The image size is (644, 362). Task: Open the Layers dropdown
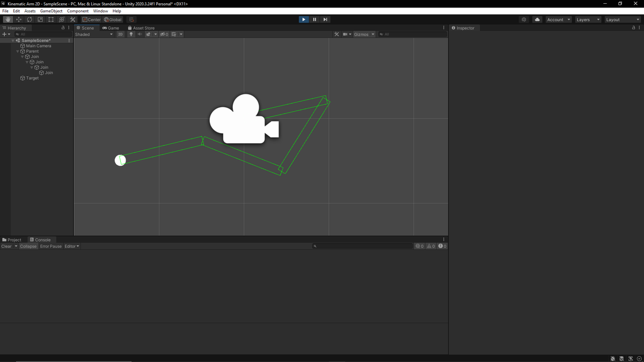pyautogui.click(x=588, y=19)
